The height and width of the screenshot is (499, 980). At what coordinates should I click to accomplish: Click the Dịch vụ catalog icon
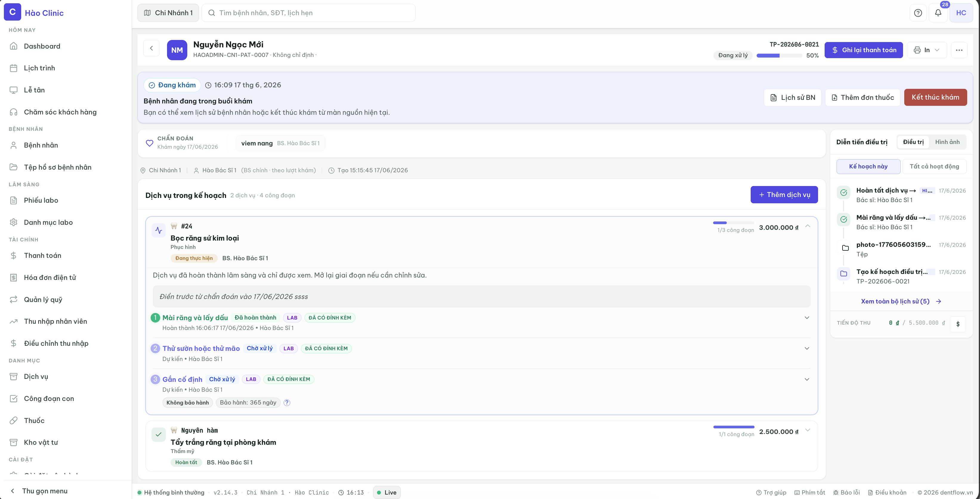pos(14,376)
